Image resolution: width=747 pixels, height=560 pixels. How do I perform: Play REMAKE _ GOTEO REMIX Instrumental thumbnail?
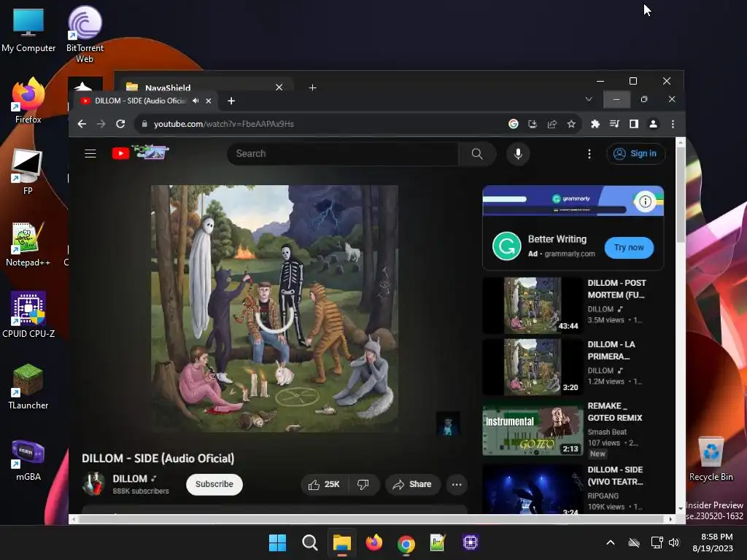[x=533, y=429]
